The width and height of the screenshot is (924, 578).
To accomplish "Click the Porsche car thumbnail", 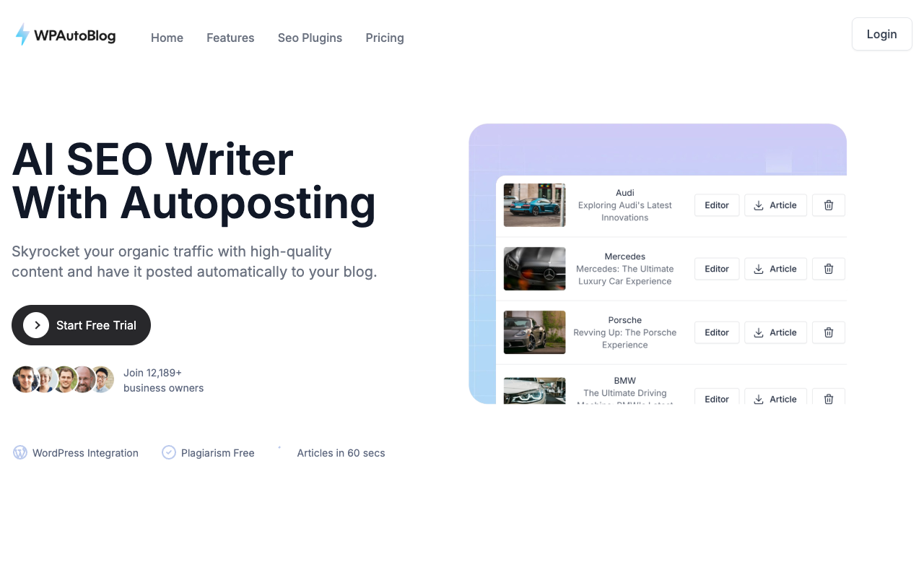I will click(534, 332).
